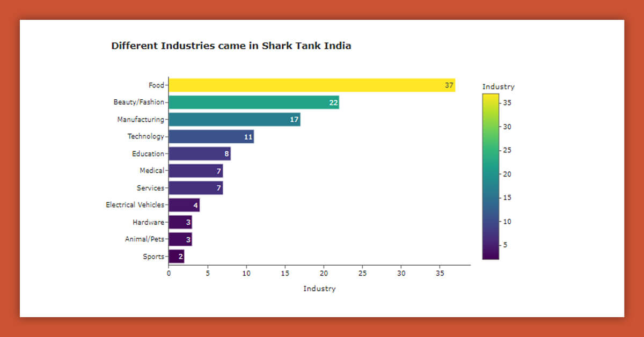Select the Sports bar with value 2
The width and height of the screenshot is (644, 337).
[x=176, y=257]
